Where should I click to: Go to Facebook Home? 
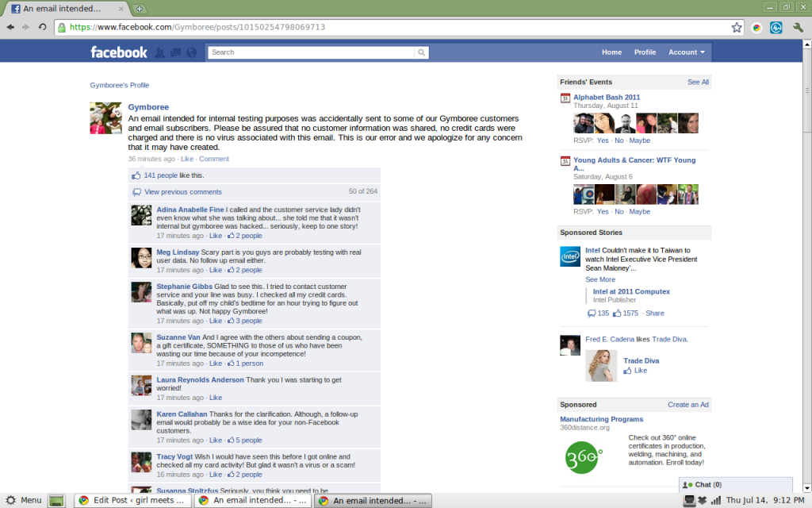[x=611, y=52]
